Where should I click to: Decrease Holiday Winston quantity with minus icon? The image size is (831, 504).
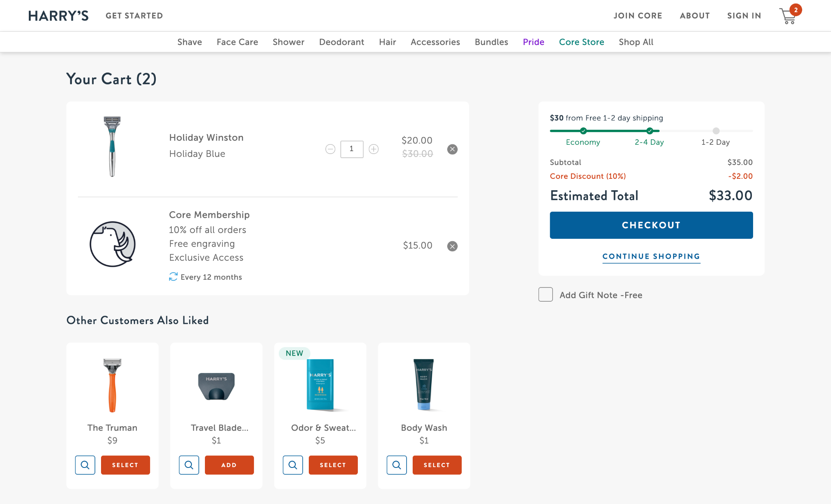click(x=330, y=149)
